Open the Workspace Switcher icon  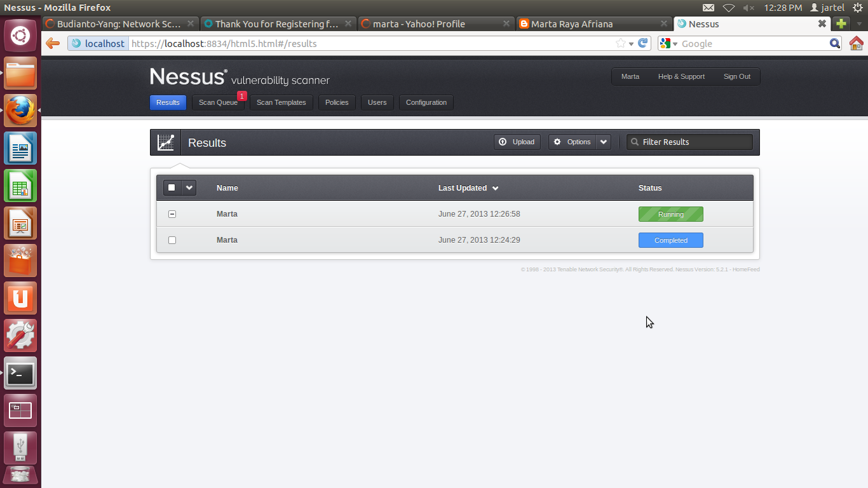tap(20, 410)
